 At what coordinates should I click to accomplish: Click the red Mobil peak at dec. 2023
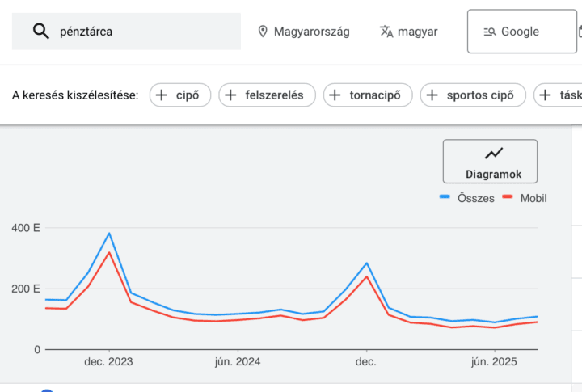point(109,252)
